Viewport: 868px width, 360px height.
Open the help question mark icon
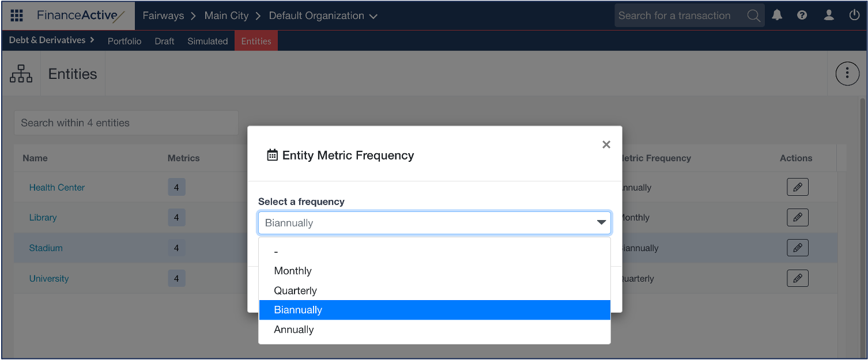[802, 16]
